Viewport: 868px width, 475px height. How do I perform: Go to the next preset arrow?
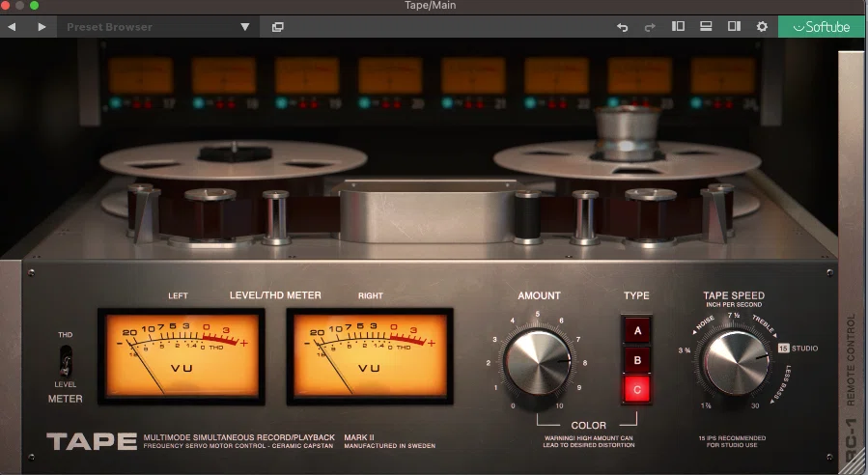click(42, 27)
